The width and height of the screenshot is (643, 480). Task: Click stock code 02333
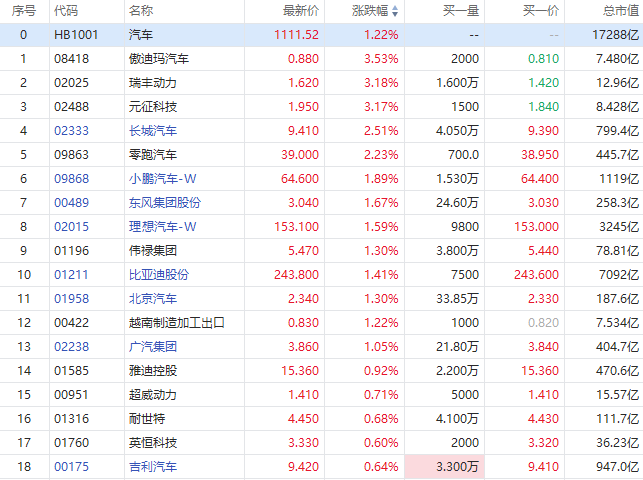(x=71, y=131)
